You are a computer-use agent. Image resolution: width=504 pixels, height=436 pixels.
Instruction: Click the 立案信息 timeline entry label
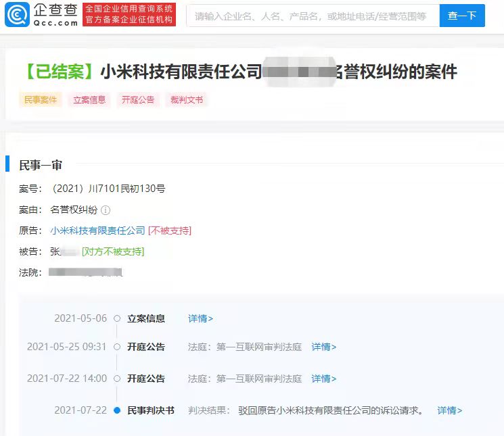pyautogui.click(x=146, y=318)
